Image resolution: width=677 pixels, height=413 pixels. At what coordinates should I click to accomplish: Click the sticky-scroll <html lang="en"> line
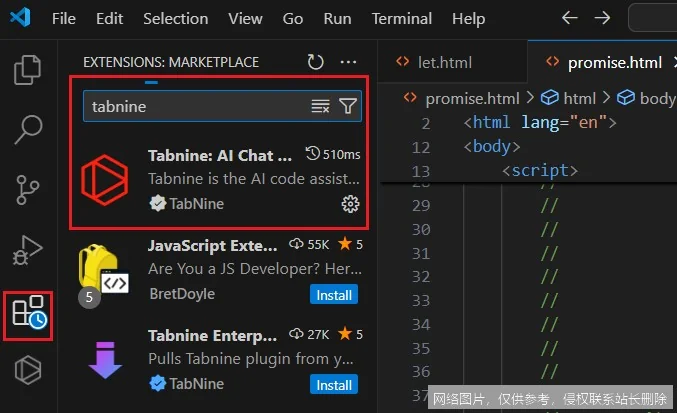[541, 122]
